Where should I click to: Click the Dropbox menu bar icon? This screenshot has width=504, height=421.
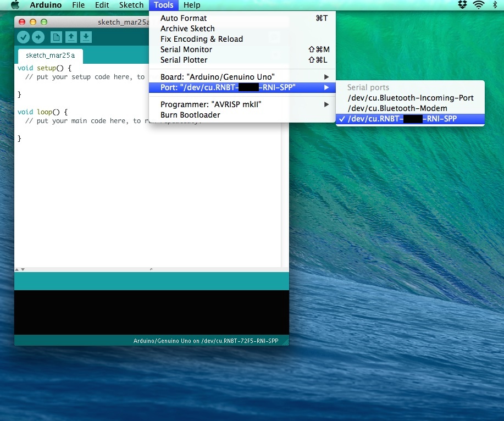click(462, 5)
